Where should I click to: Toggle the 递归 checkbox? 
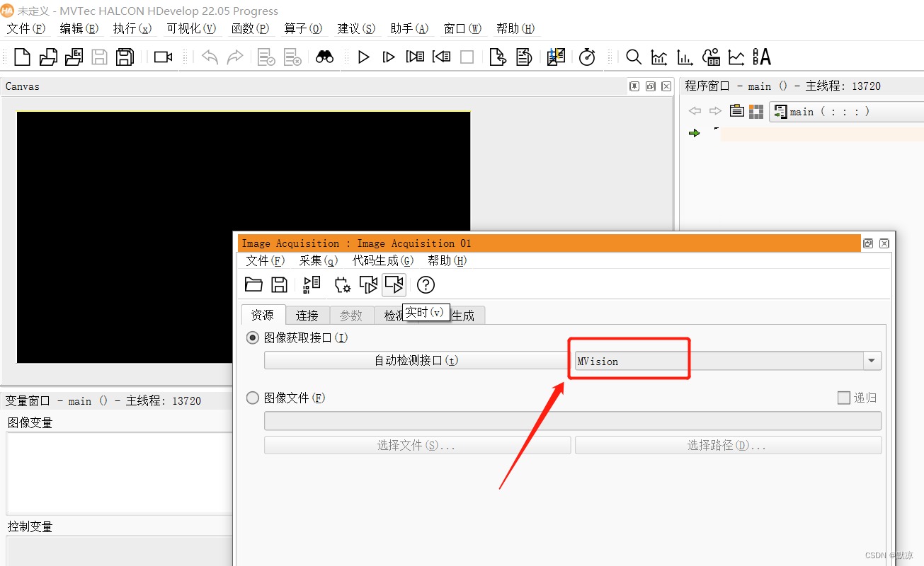pyautogui.click(x=844, y=398)
